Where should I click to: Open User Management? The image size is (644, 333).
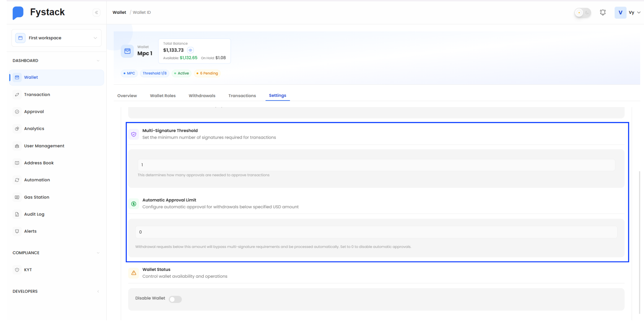pyautogui.click(x=44, y=146)
